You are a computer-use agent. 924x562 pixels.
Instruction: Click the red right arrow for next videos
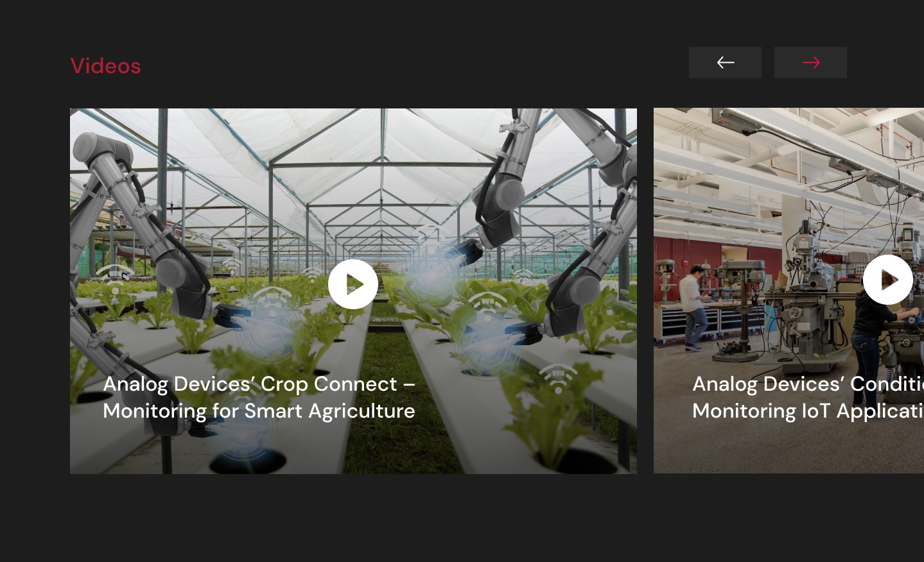tap(810, 62)
